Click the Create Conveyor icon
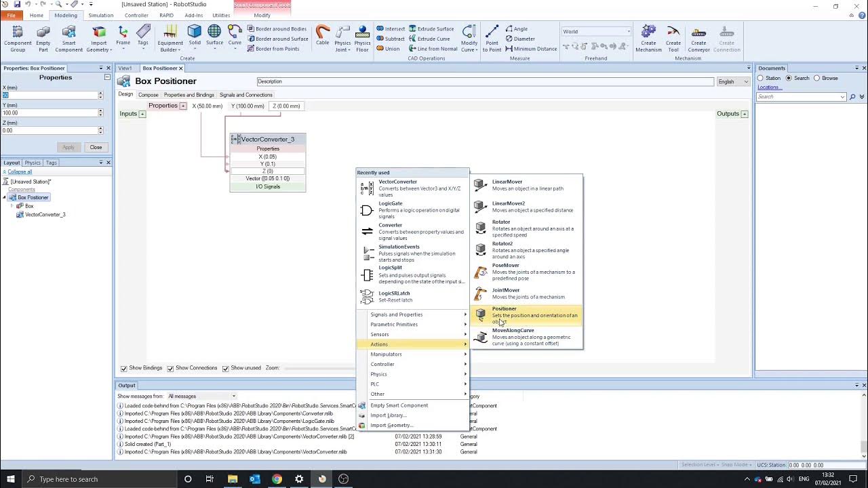The width and height of the screenshot is (868, 488). point(698,32)
